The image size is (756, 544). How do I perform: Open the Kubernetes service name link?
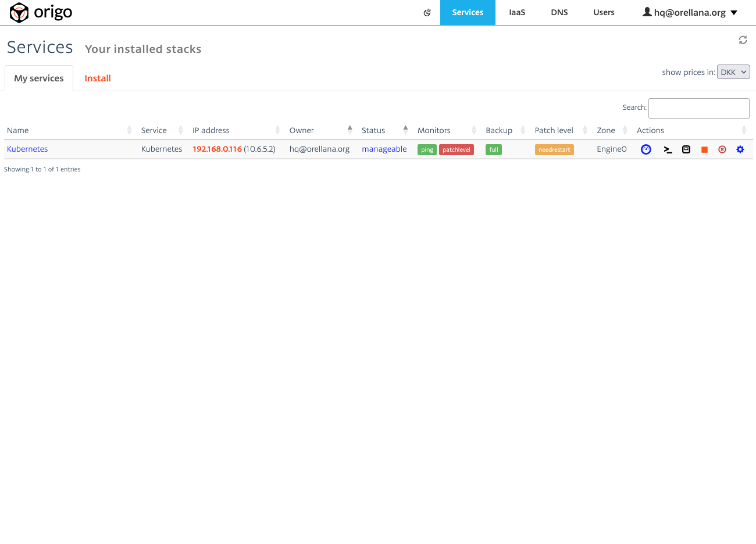(27, 149)
